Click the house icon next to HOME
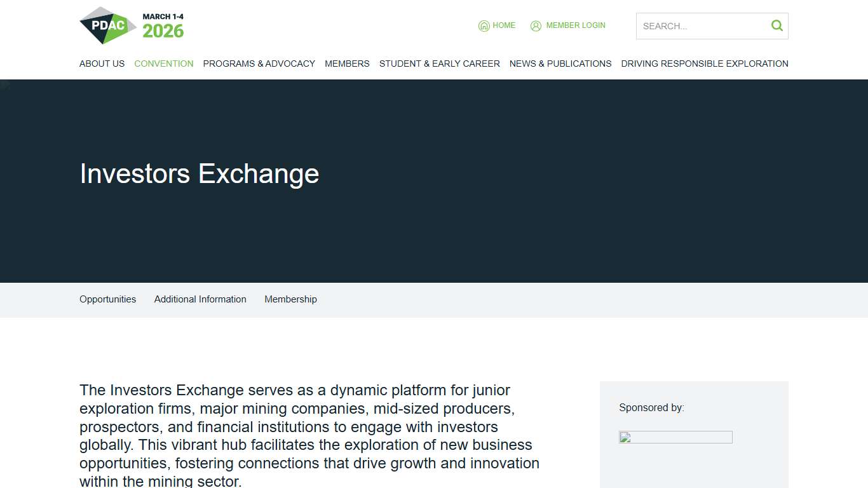The image size is (868, 488). 484,25
